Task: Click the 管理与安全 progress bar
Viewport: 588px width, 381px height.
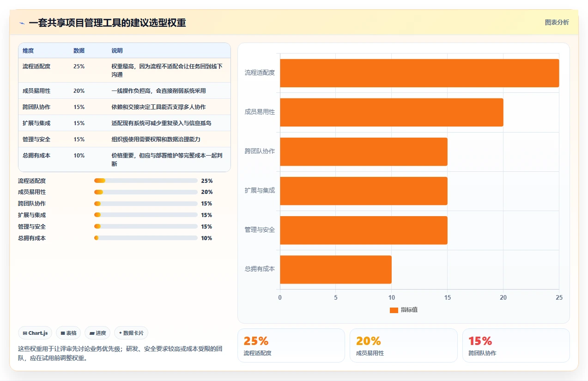Action: point(145,227)
